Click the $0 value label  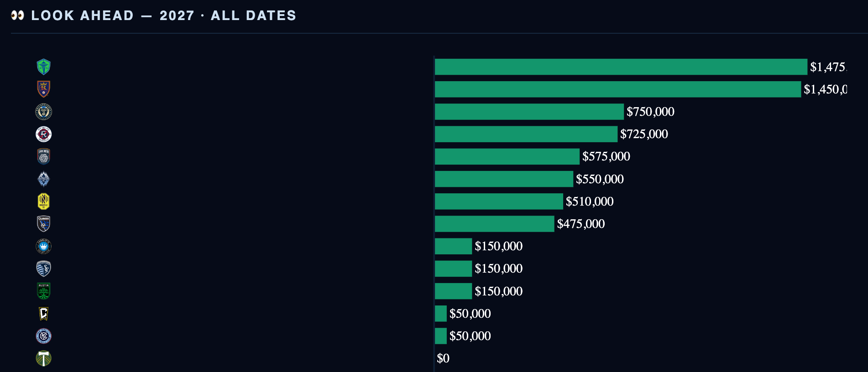(x=443, y=358)
